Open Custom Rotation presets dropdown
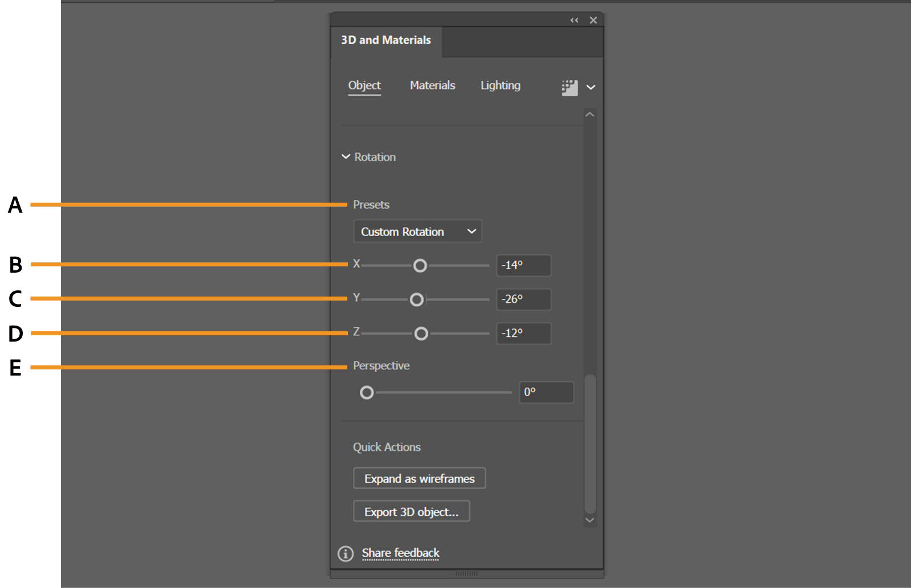The image size is (911, 588). tap(417, 232)
